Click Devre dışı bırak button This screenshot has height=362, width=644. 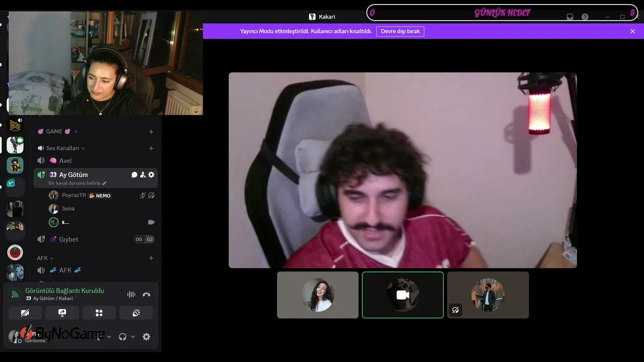[400, 31]
